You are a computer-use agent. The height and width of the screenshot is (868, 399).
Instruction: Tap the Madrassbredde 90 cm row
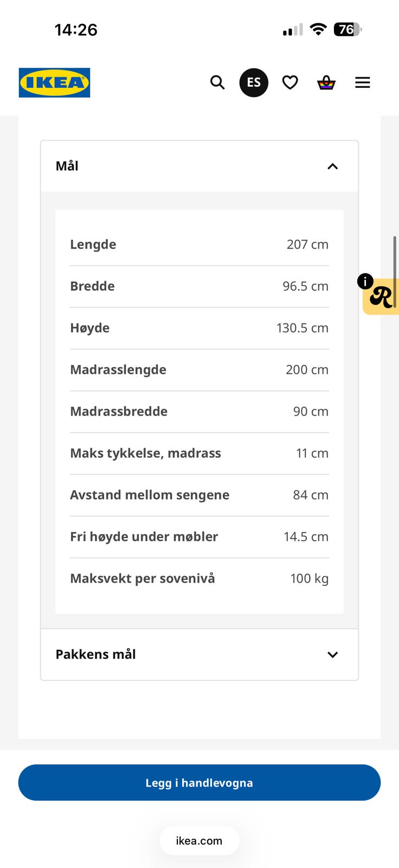click(200, 412)
